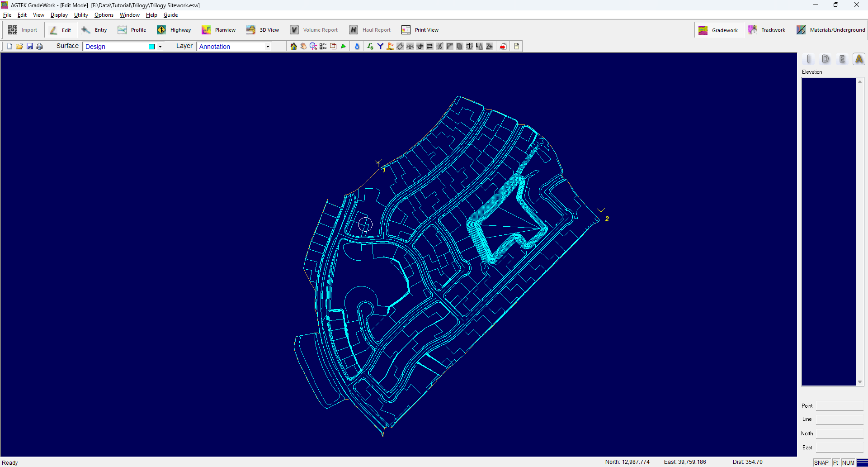Viewport: 868px width, 467px height.
Task: Select the I mode button
Action: pyautogui.click(x=808, y=59)
